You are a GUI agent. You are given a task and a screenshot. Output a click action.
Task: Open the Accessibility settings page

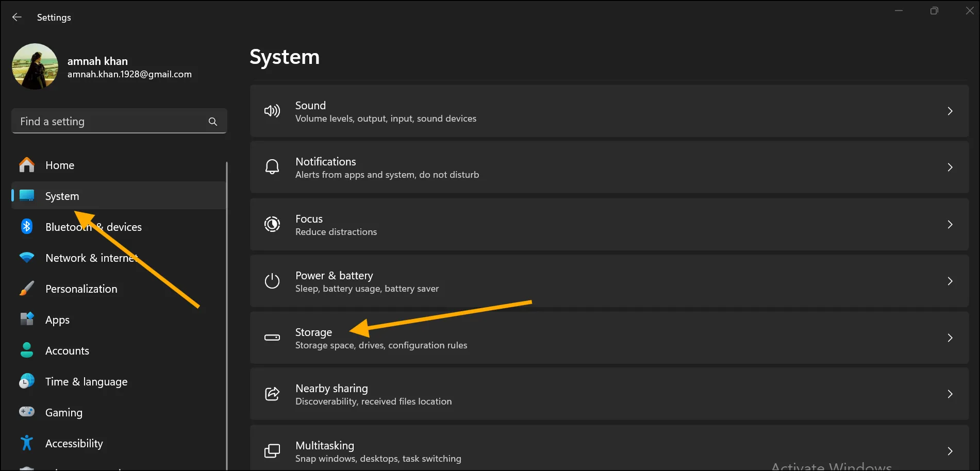coord(74,443)
